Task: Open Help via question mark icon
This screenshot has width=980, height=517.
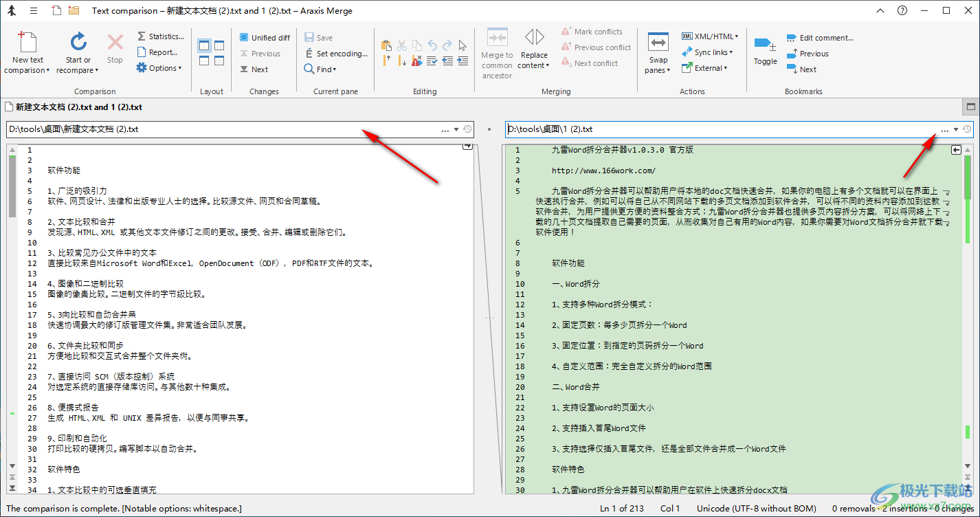Action: (x=902, y=10)
